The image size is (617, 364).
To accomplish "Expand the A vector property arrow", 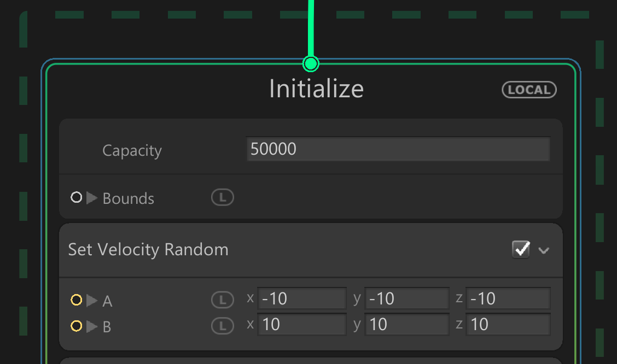I will 92,301.
